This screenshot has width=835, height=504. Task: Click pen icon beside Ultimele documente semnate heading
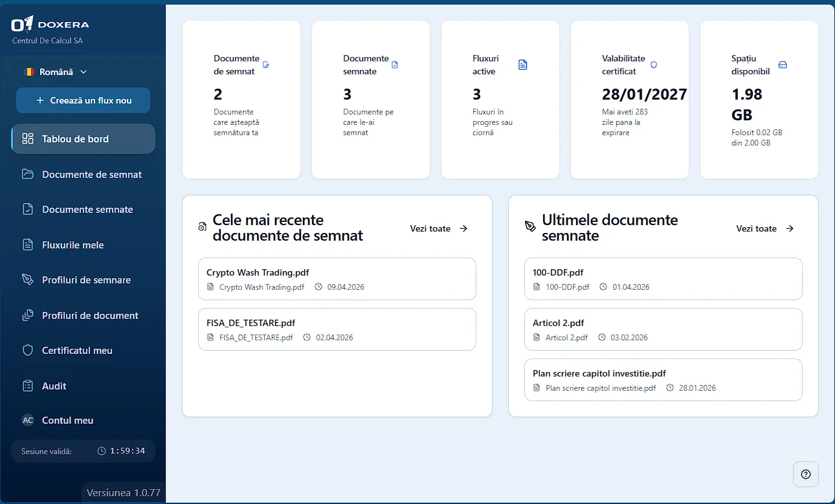pyautogui.click(x=530, y=226)
